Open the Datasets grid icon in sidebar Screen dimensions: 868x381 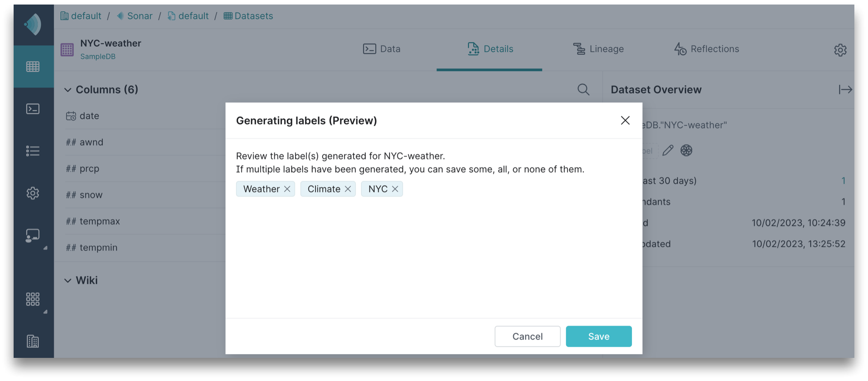pos(33,67)
